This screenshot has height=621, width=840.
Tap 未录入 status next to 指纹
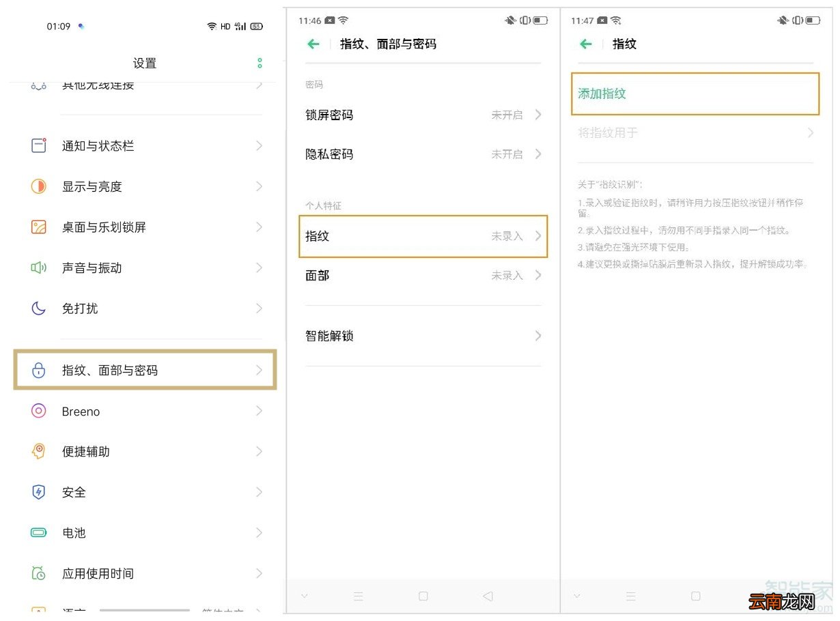click(x=507, y=236)
